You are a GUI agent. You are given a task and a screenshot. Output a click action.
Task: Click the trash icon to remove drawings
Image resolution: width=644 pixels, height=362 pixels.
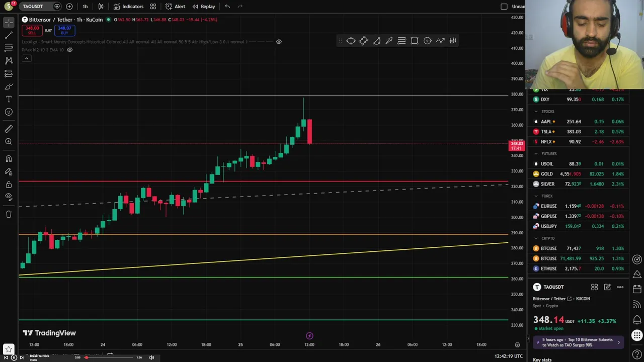tap(9, 214)
